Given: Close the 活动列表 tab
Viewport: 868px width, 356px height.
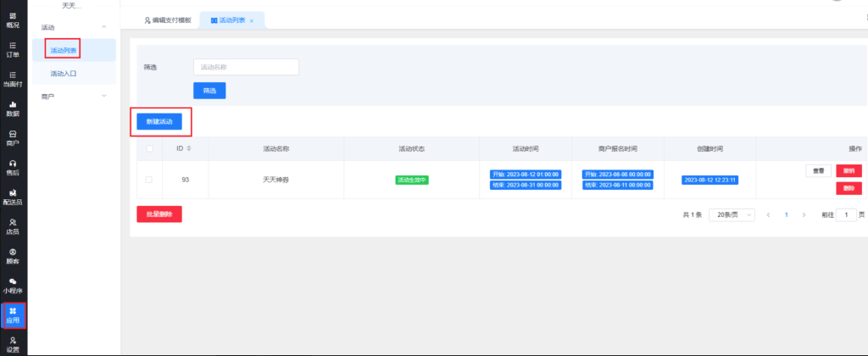Looking at the screenshot, I should [252, 20].
